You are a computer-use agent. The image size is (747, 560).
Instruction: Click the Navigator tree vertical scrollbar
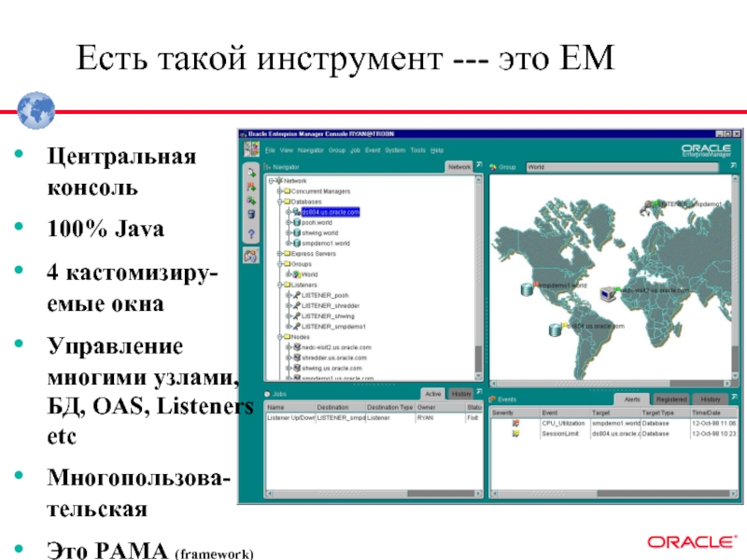(x=479, y=277)
